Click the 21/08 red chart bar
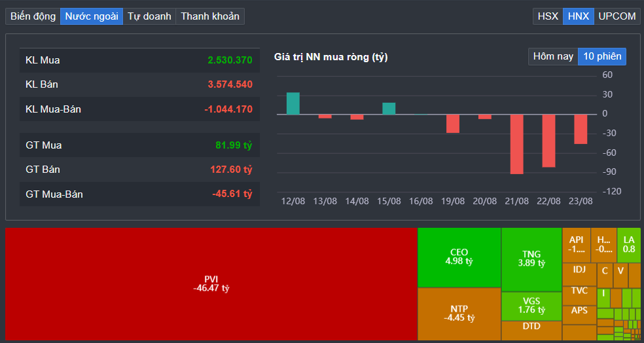The height and width of the screenshot is (343, 644). point(517,144)
